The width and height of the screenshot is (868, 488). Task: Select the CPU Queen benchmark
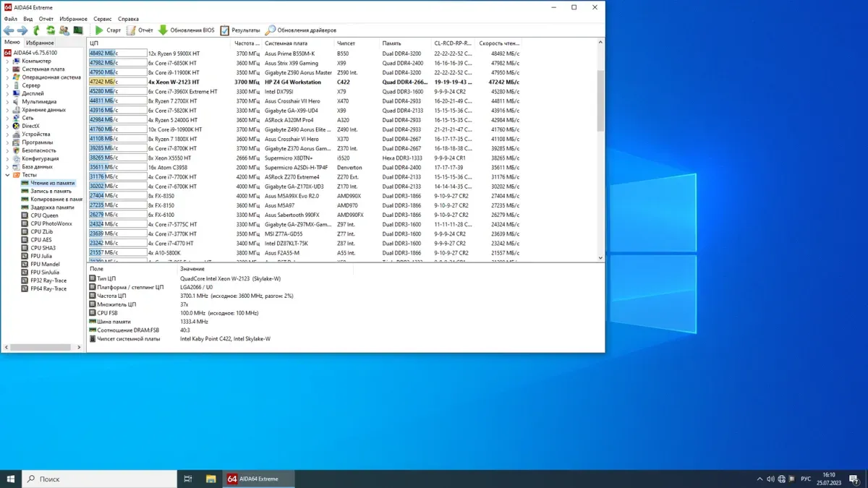(44, 215)
